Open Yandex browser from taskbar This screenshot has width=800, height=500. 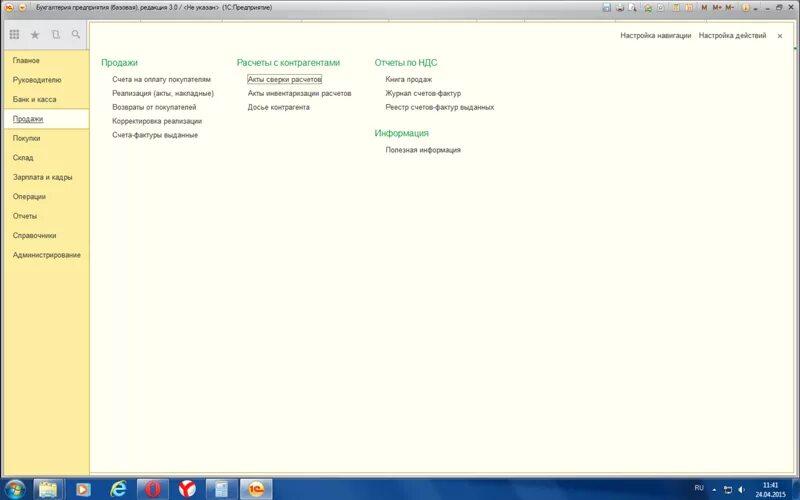click(187, 489)
